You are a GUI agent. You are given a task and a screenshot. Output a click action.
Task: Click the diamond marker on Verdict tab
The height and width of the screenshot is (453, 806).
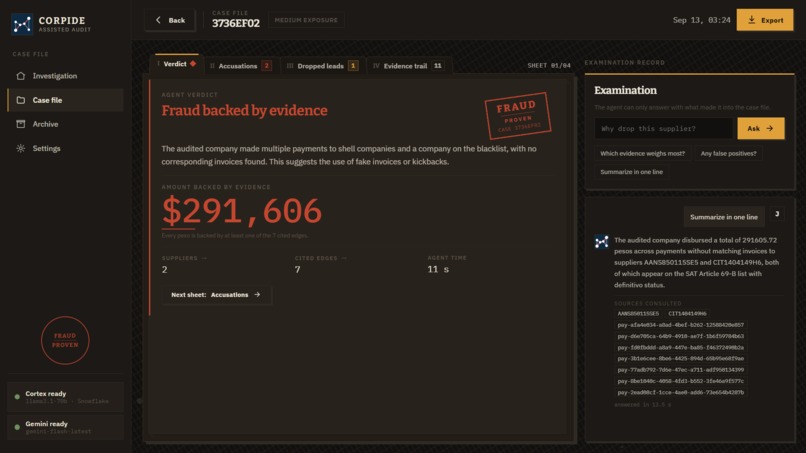point(193,64)
